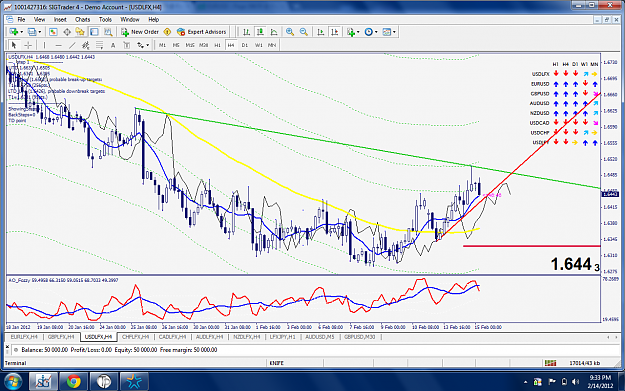Switch timeframe to W1
625x391 pixels.
(x=259, y=45)
